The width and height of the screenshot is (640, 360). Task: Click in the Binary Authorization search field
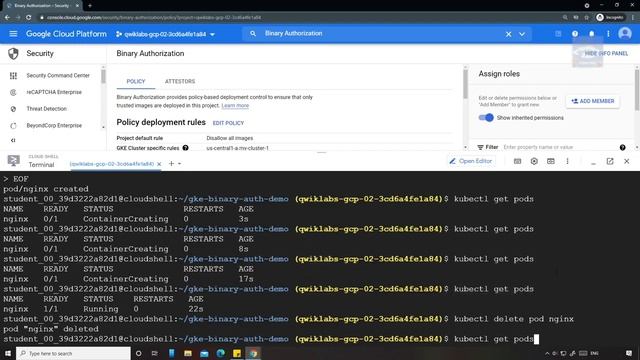380,33
